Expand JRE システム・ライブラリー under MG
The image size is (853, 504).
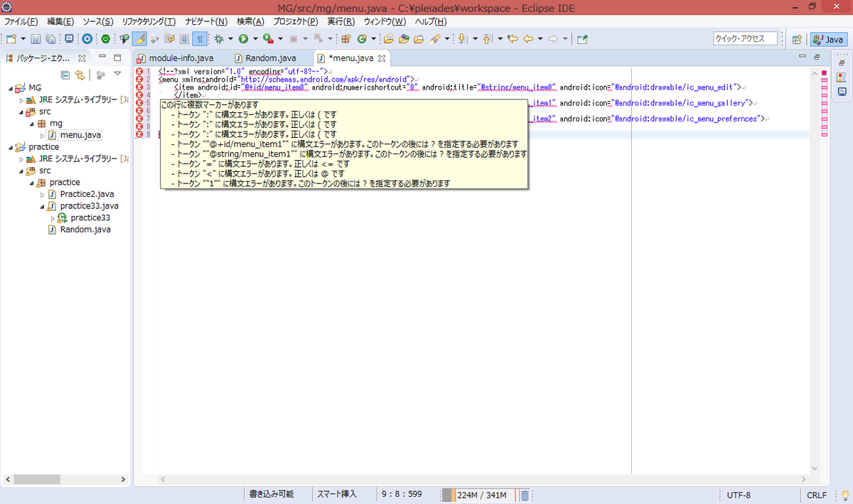pos(21,100)
